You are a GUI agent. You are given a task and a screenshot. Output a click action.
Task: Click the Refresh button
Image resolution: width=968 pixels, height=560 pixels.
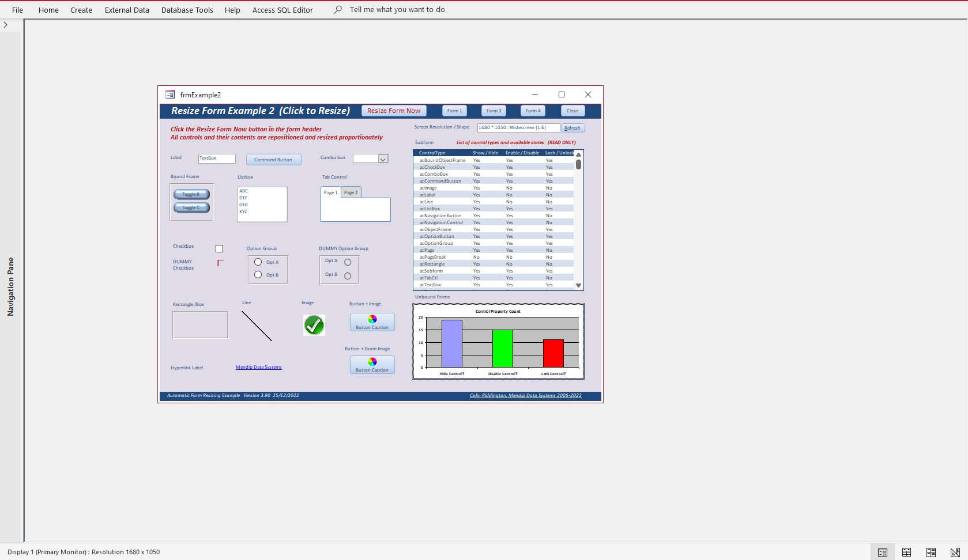[x=573, y=128]
